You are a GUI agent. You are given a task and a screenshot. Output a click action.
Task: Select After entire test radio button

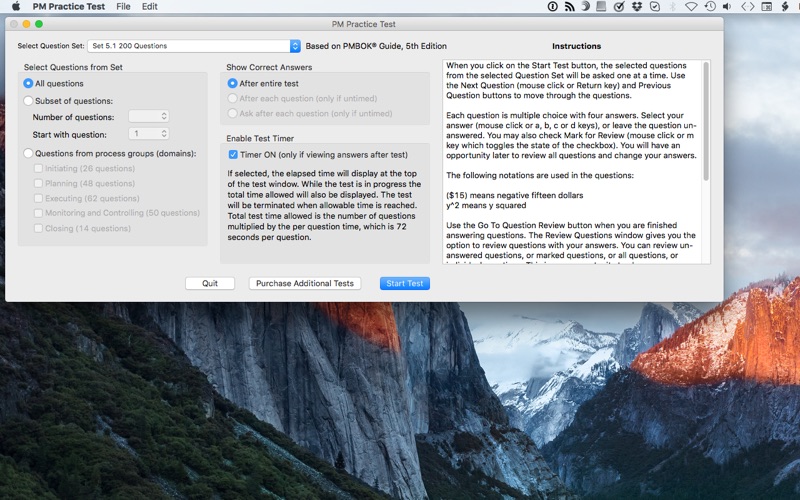(232, 83)
